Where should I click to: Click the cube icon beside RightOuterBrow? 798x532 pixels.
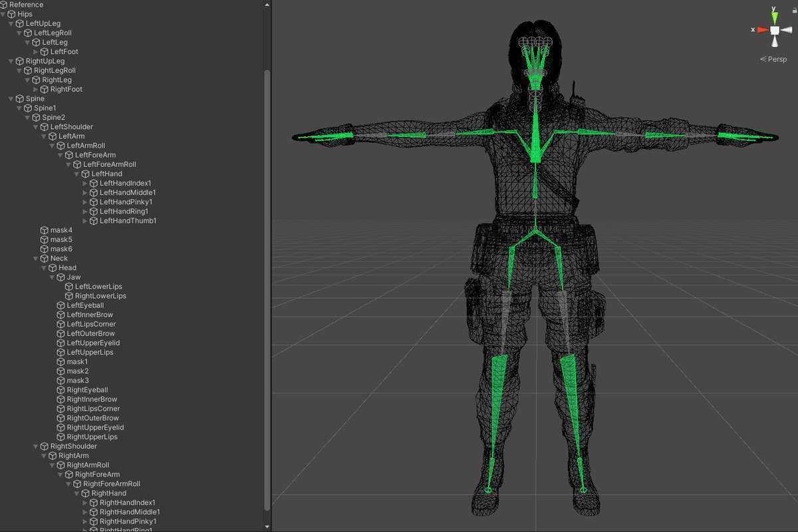coord(61,418)
